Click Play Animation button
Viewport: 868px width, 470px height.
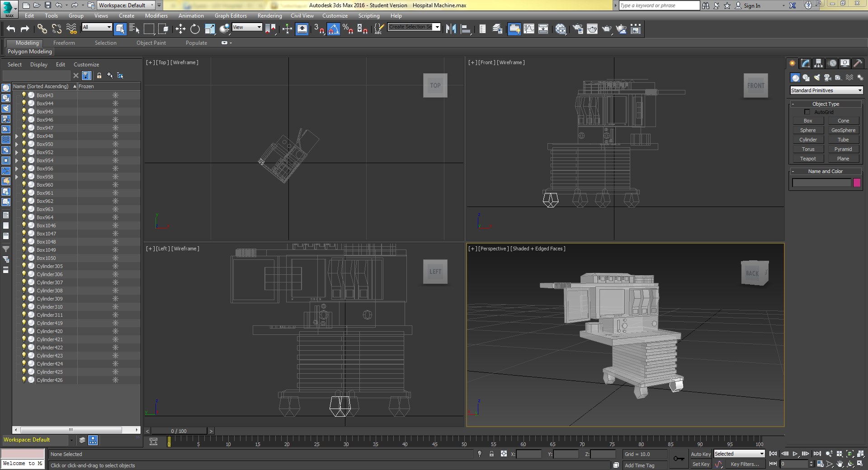(x=795, y=454)
